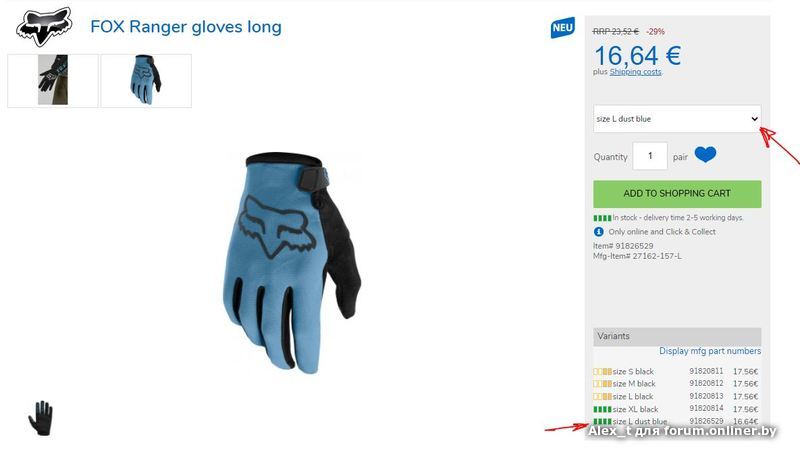Click the Quantity input field

pos(649,156)
